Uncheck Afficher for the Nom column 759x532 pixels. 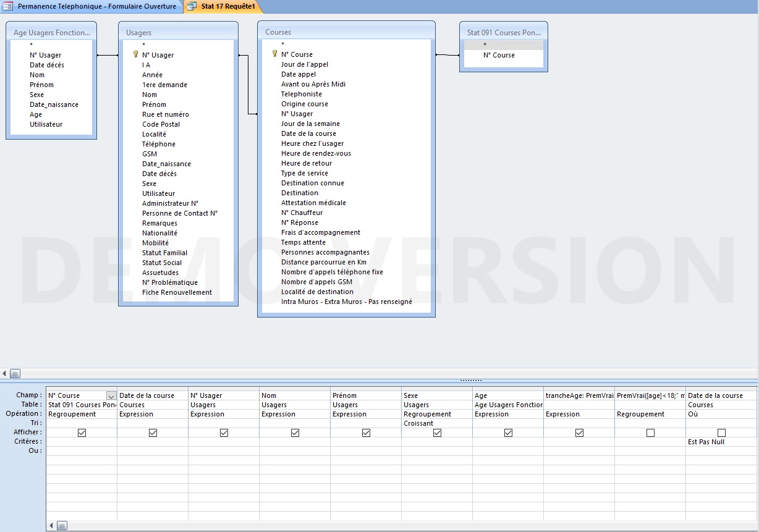pos(295,433)
